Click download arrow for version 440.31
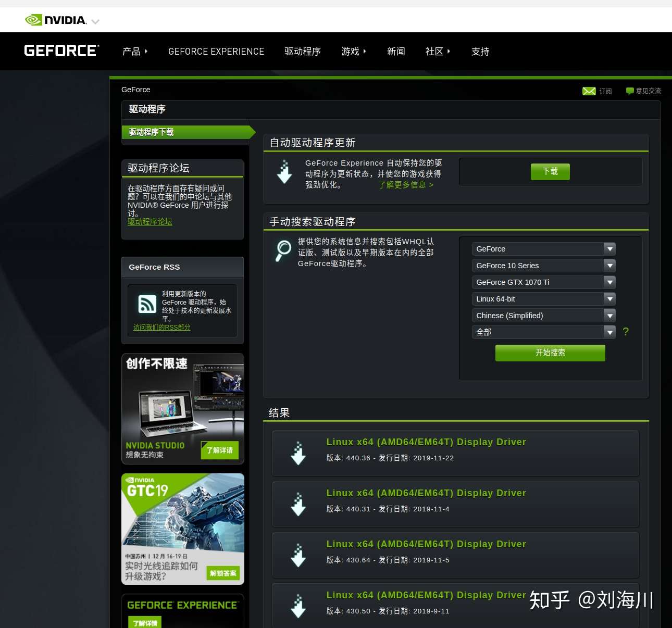Viewport: 672px width, 628px height. point(298,504)
